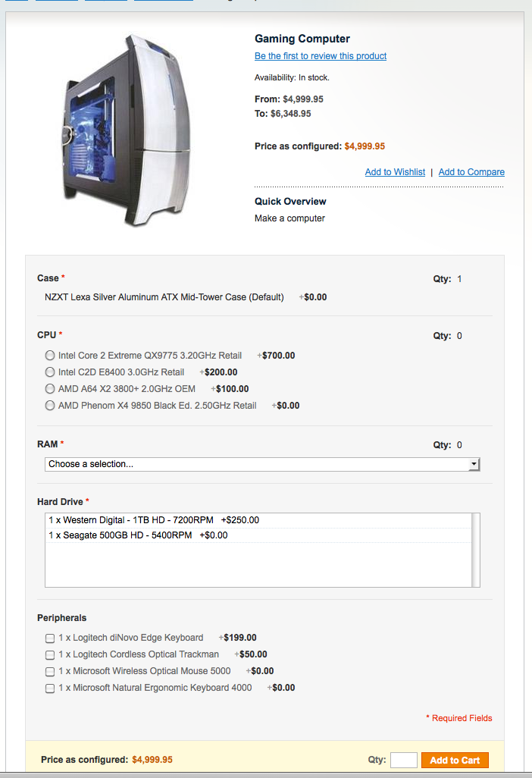This screenshot has width=532, height=778.
Task: Check Logitech diNovo Edge Keyboard checkbox
Action: 50,638
